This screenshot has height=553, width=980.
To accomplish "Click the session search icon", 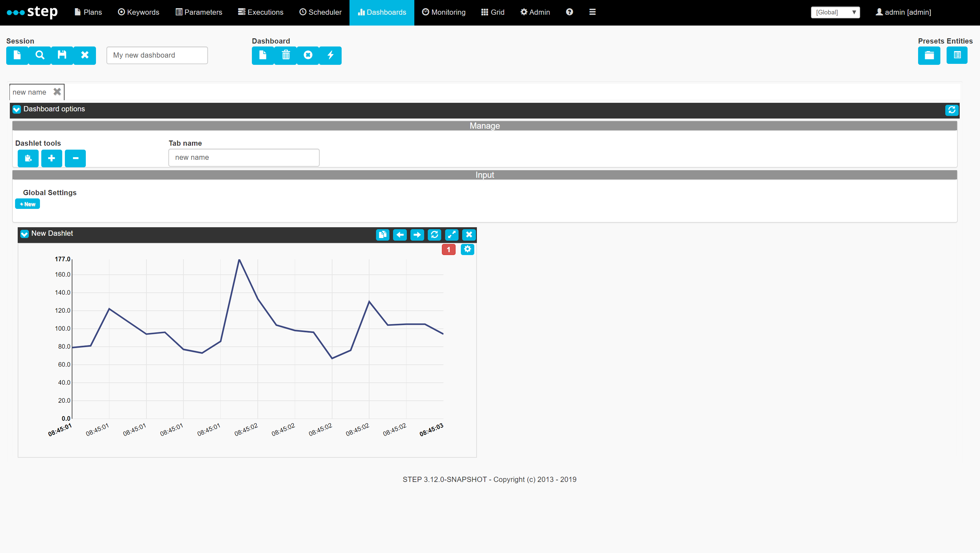I will (40, 56).
